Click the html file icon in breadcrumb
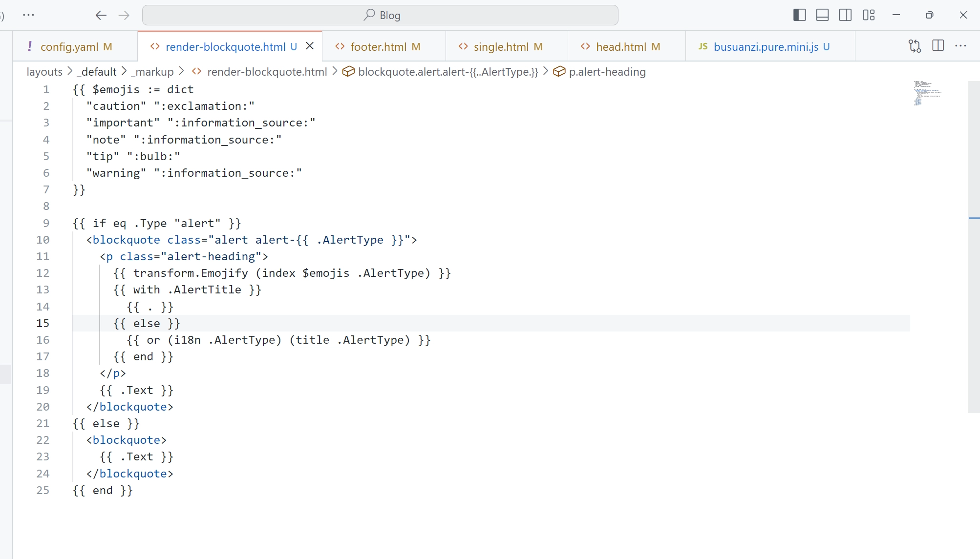Screen dimensions: 980x559 pyautogui.click(x=197, y=72)
